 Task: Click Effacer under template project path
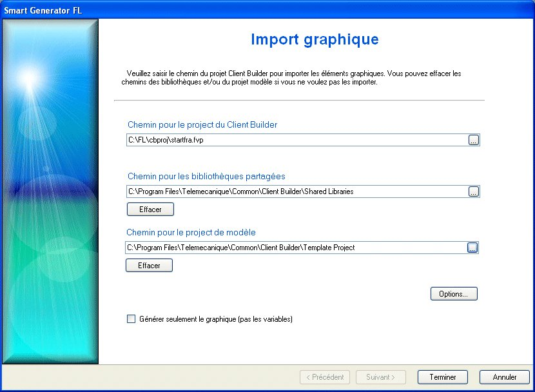149,266
